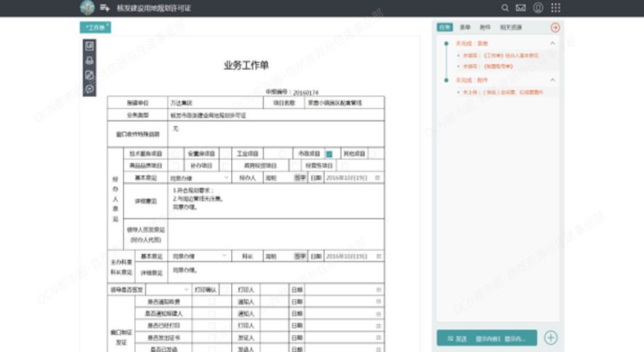Click the round application logo in header
644x352 pixels.
click(87, 7)
